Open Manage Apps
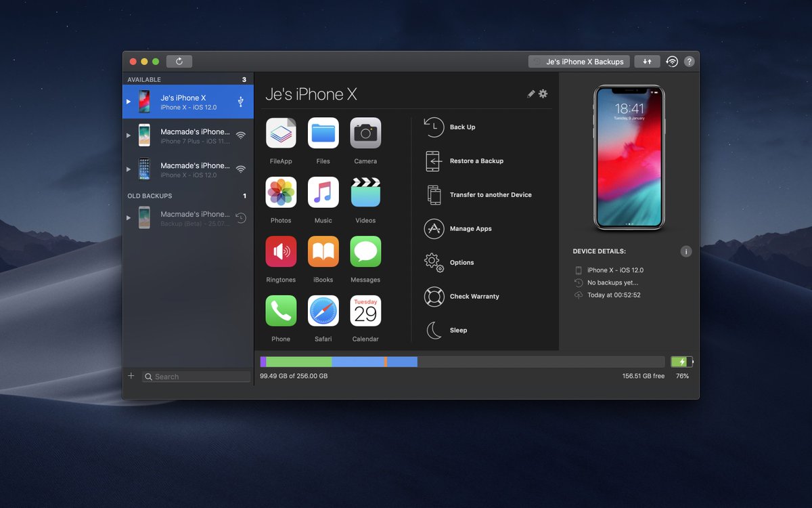Screen dimensions: 812x508 [458, 229]
